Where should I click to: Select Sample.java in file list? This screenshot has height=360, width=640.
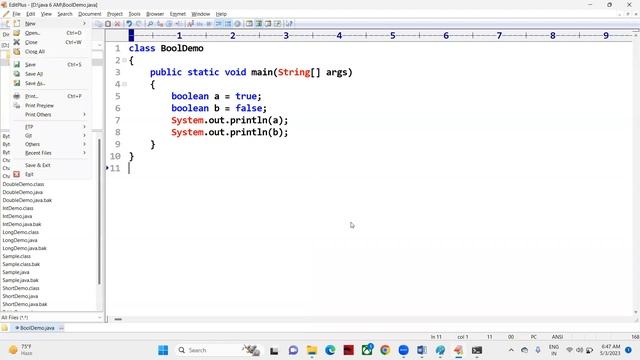point(16,272)
